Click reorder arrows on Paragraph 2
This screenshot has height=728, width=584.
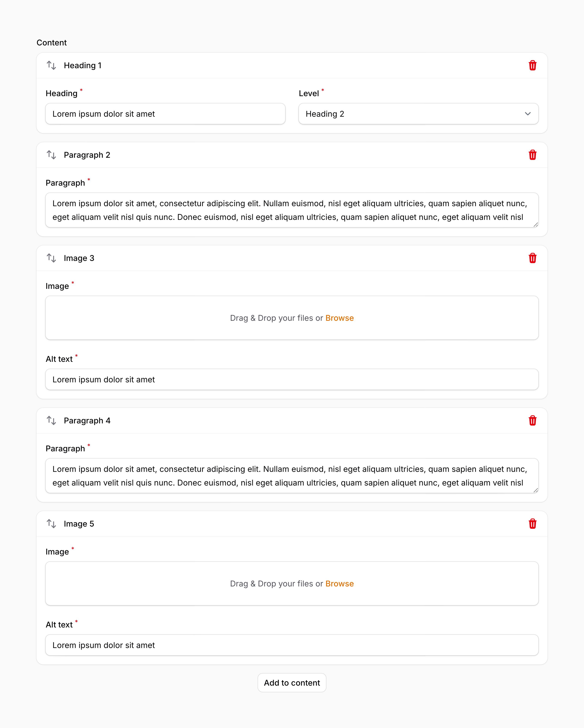[51, 155]
